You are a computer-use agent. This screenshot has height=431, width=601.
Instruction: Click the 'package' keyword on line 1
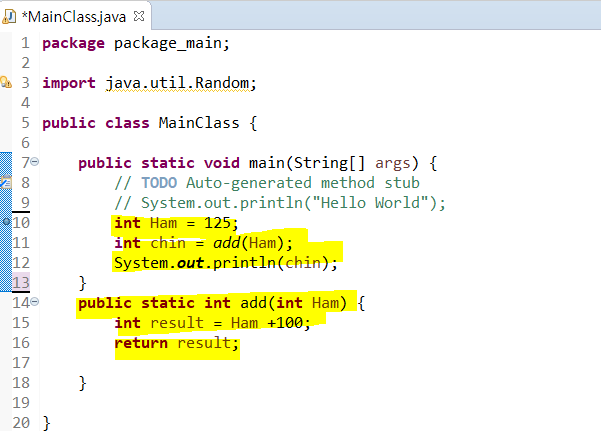pyautogui.click(x=73, y=43)
